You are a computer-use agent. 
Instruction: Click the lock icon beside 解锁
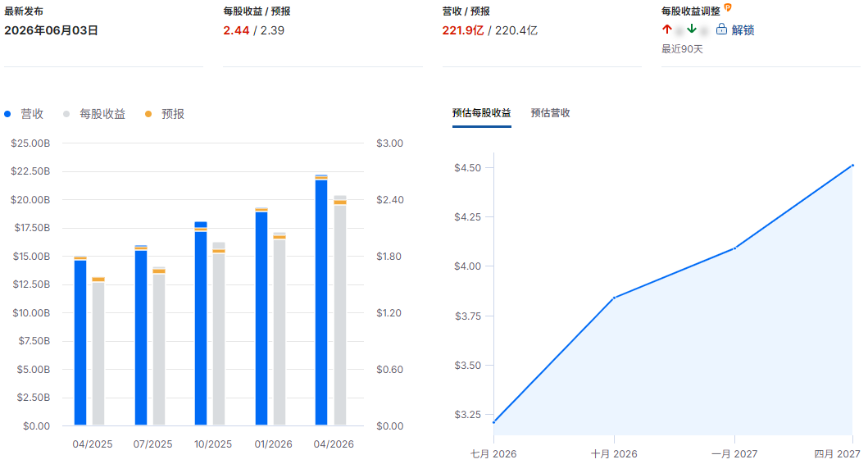click(721, 30)
